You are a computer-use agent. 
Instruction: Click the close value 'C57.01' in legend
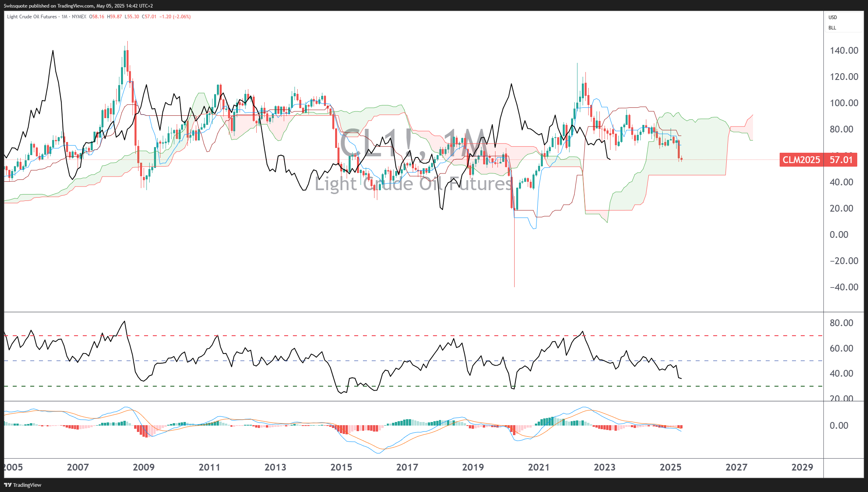pos(149,17)
